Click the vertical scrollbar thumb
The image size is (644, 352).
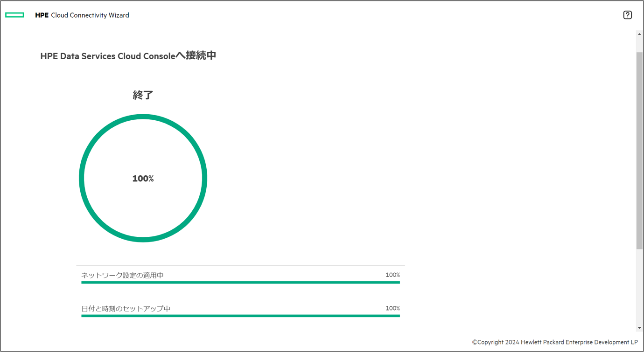coord(639,151)
